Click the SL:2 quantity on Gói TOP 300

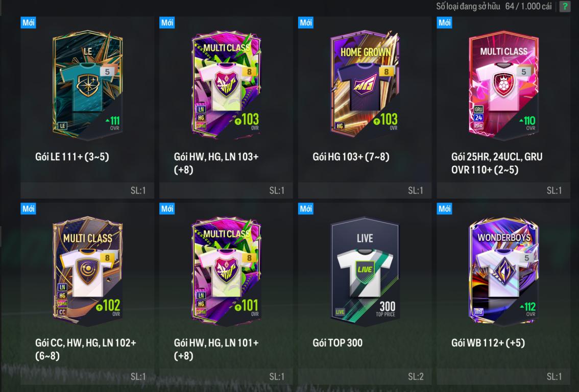tap(416, 377)
